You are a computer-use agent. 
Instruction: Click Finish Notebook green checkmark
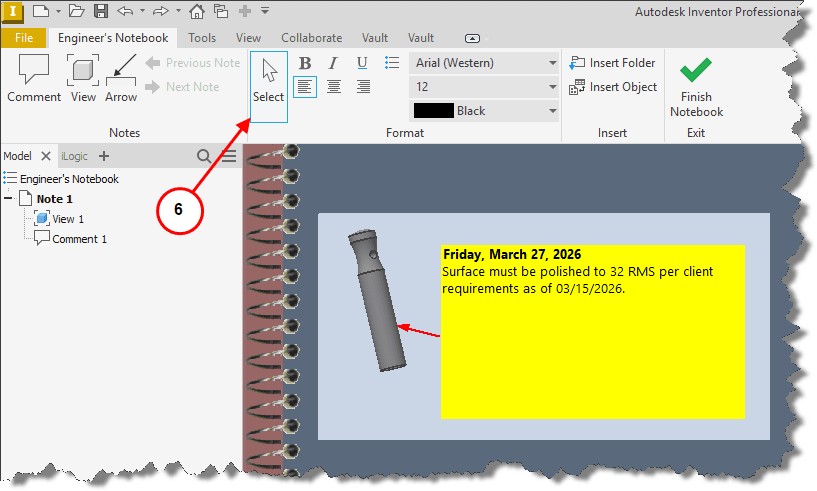(696, 87)
